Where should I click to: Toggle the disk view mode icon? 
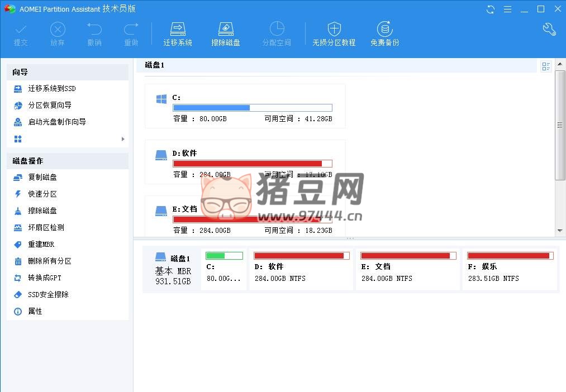pos(546,66)
